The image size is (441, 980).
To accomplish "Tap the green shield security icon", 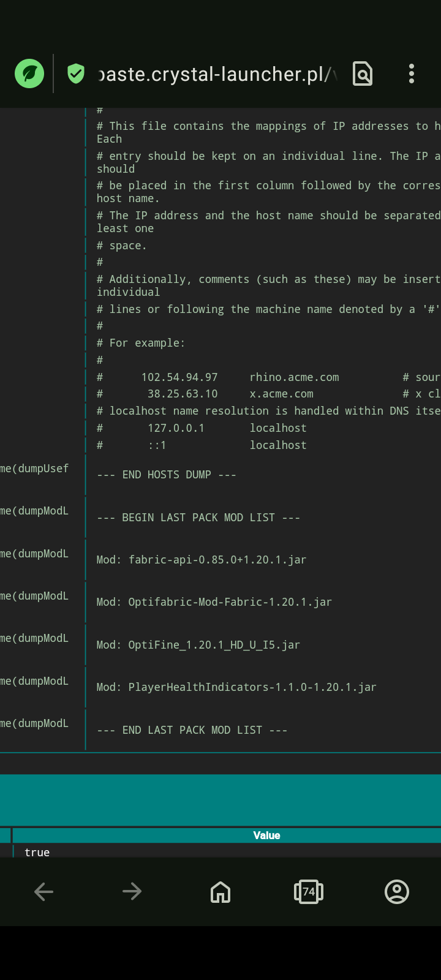I will [x=76, y=74].
